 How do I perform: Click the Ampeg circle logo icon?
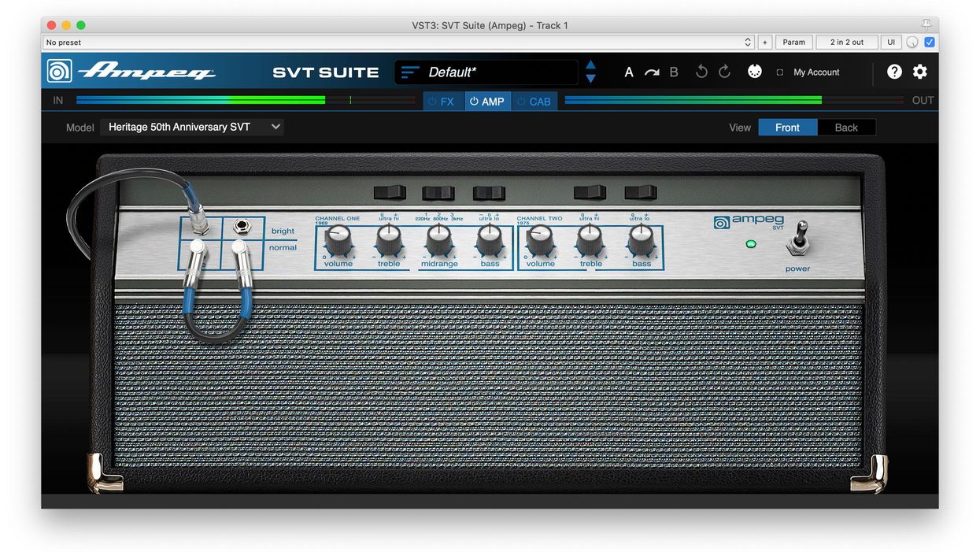pos(59,71)
